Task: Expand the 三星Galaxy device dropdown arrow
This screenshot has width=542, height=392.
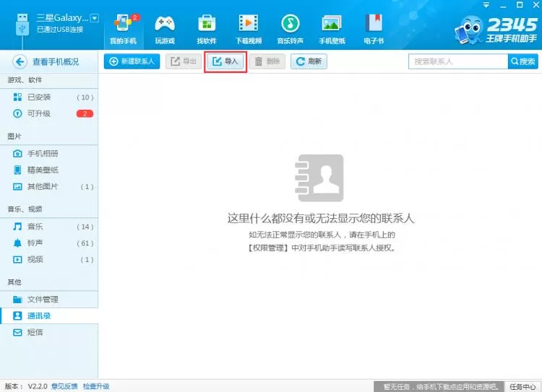Action: pyautogui.click(x=95, y=17)
